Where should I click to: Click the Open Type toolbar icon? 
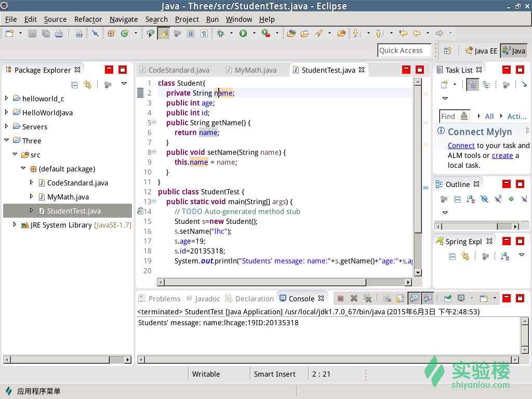click(x=291, y=33)
